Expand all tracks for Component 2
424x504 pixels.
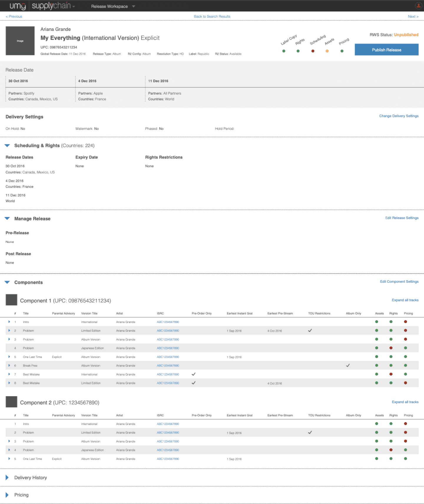point(405,402)
